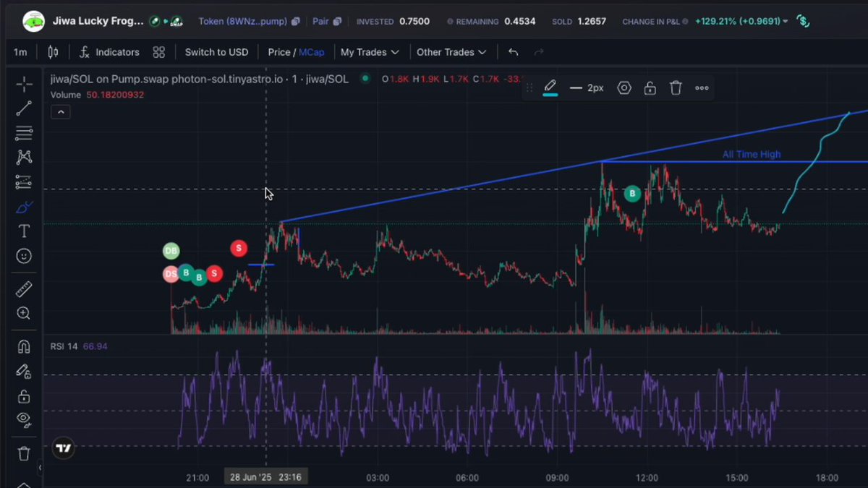This screenshot has width=868, height=488.
Task: Select the XABCD patterns tool
Action: [x=24, y=158]
